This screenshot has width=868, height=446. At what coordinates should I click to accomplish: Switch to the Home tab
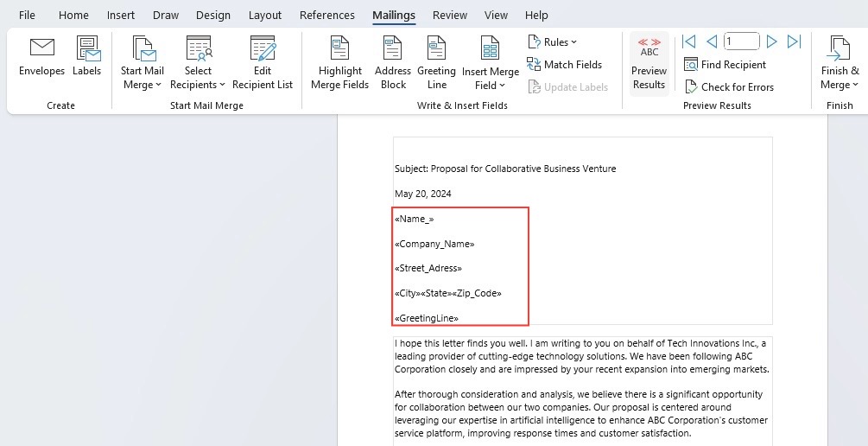tap(73, 15)
